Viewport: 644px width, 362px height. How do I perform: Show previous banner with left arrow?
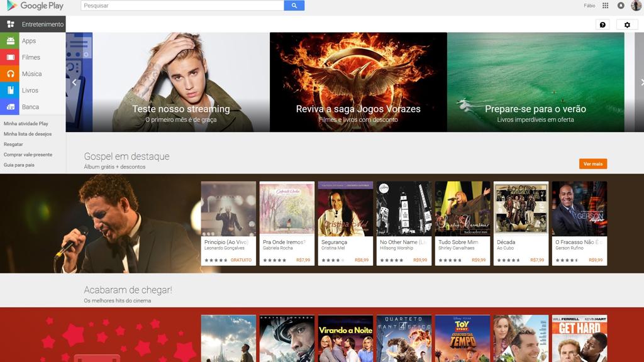[x=74, y=82]
